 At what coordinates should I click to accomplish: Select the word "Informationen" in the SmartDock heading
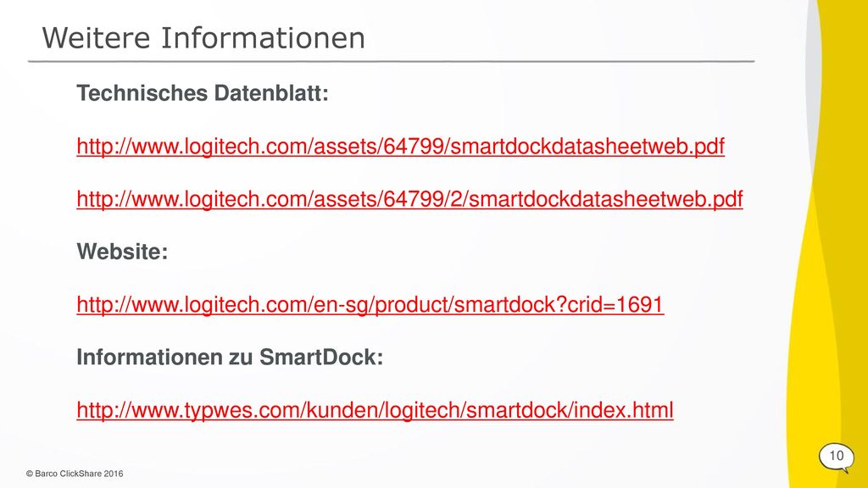[x=149, y=358]
